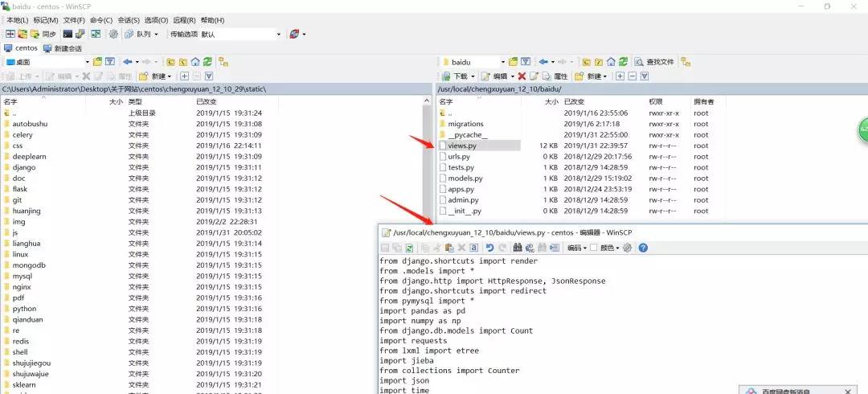Image resolution: width=868 pixels, height=394 pixels.
Task: Click Undo in the editor toolbar
Action: (490, 248)
